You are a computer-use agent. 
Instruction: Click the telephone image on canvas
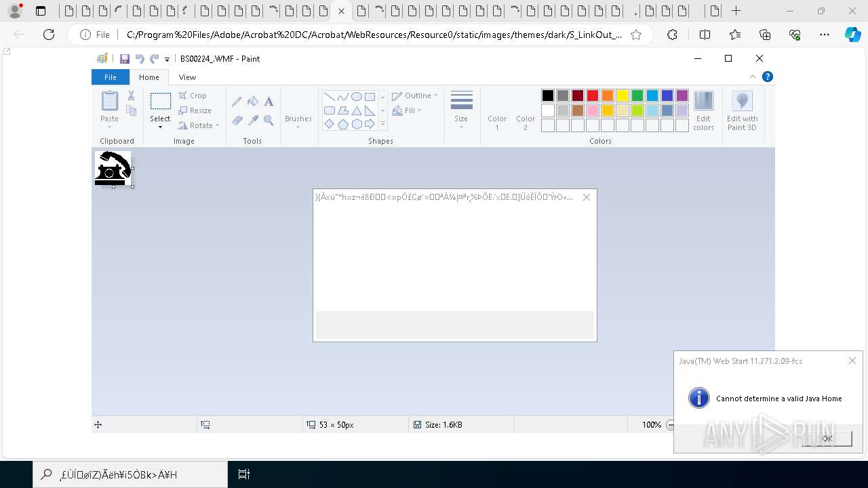113,168
